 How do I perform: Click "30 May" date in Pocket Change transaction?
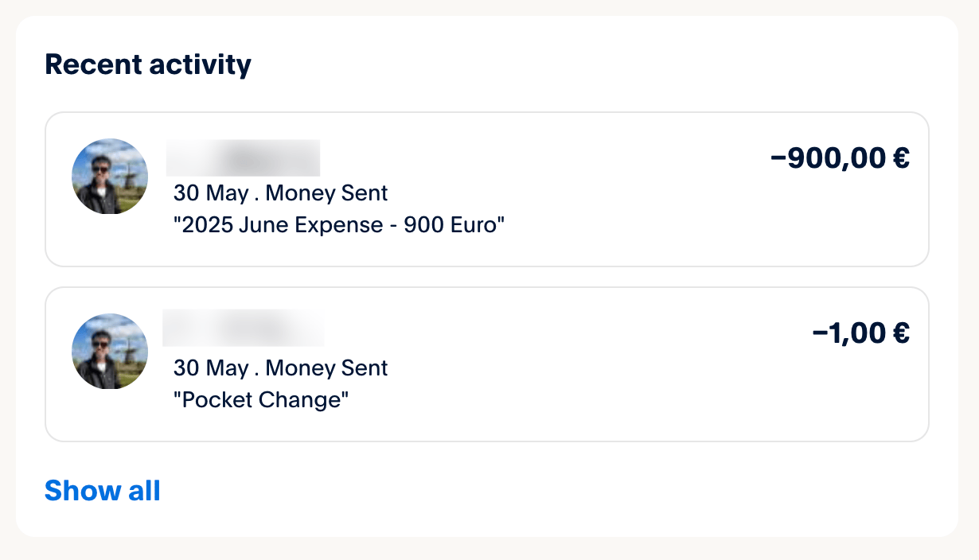click(x=211, y=367)
